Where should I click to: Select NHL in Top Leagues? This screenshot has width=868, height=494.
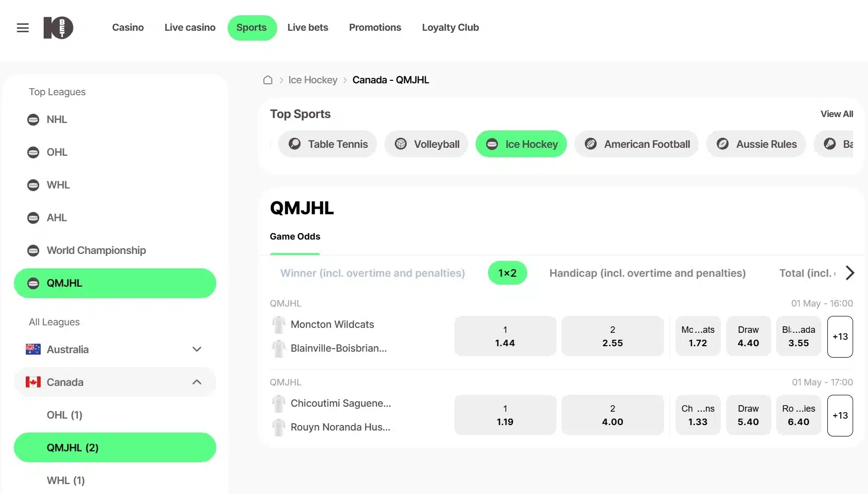coord(115,120)
